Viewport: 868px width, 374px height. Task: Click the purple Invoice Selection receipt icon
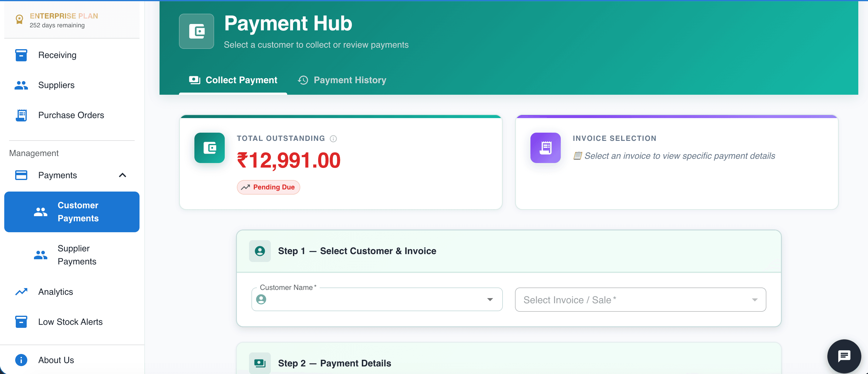(545, 148)
